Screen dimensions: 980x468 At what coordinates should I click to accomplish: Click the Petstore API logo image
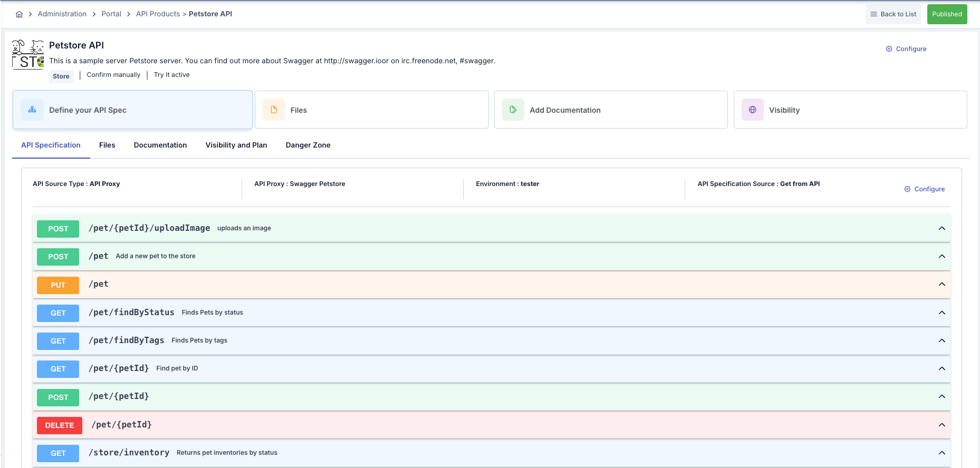(x=28, y=54)
